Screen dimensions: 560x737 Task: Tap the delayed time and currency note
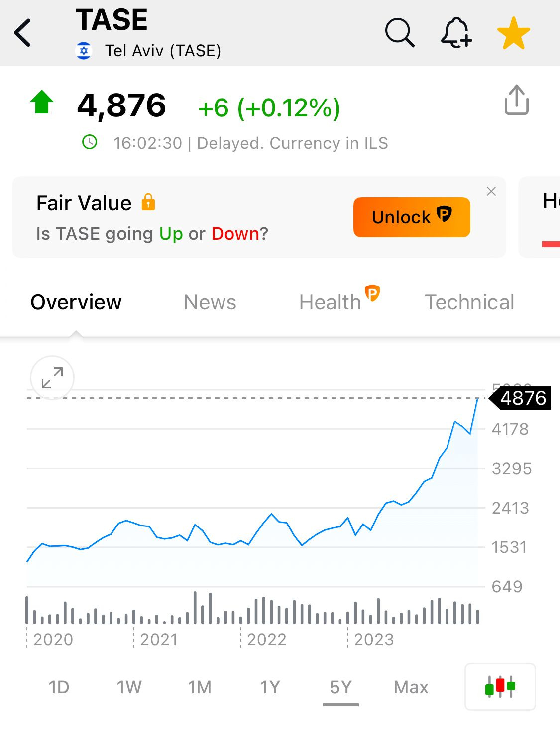[251, 143]
